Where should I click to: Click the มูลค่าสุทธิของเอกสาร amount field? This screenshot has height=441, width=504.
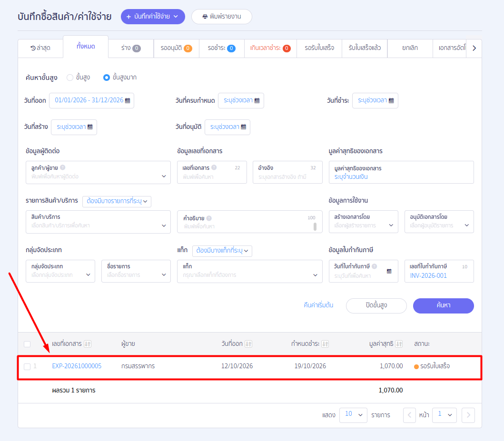(x=402, y=173)
